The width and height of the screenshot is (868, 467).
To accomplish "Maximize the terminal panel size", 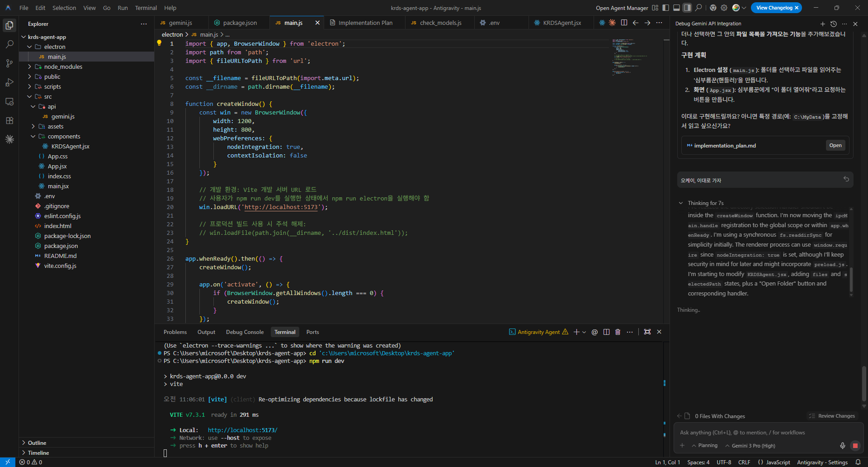I will (x=647, y=332).
